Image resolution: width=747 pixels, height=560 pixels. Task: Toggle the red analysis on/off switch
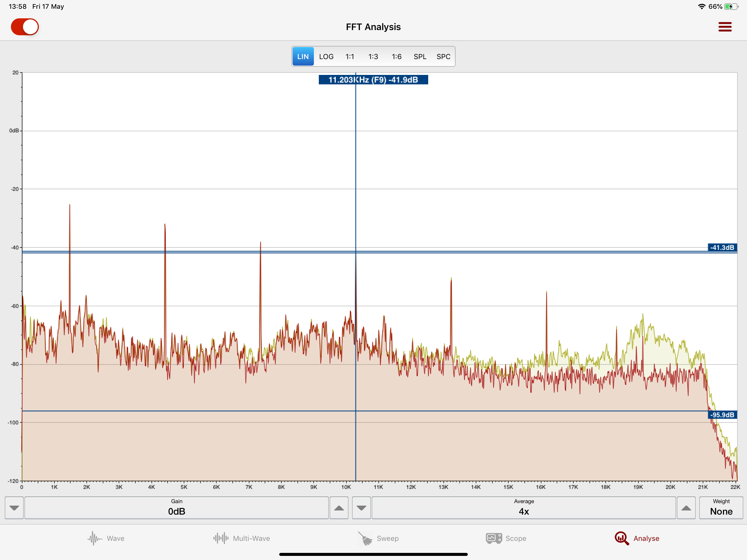(x=25, y=27)
